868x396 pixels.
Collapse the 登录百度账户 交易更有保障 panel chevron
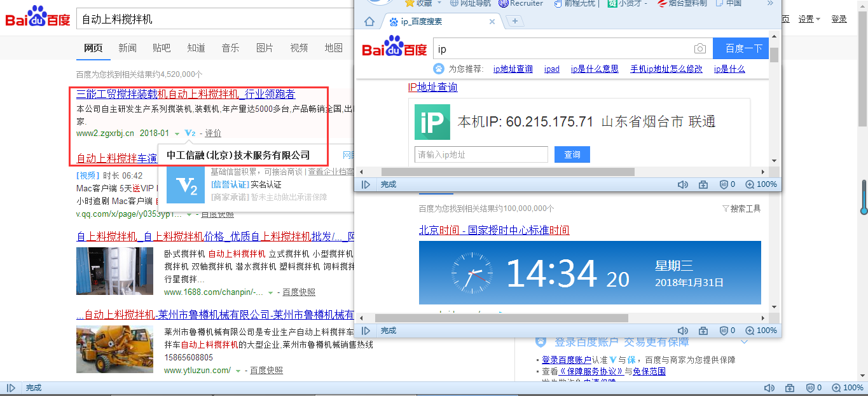745,342
